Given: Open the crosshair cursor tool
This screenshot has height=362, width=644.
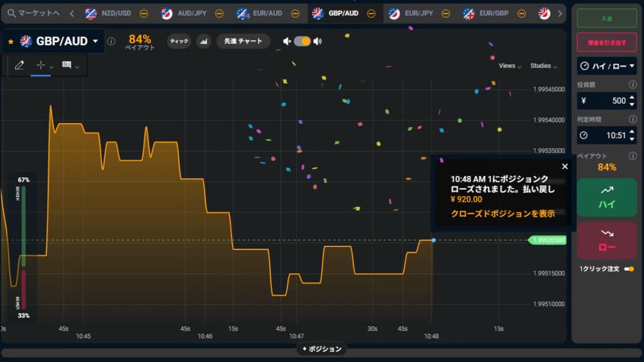Looking at the screenshot, I should pyautogui.click(x=41, y=65).
